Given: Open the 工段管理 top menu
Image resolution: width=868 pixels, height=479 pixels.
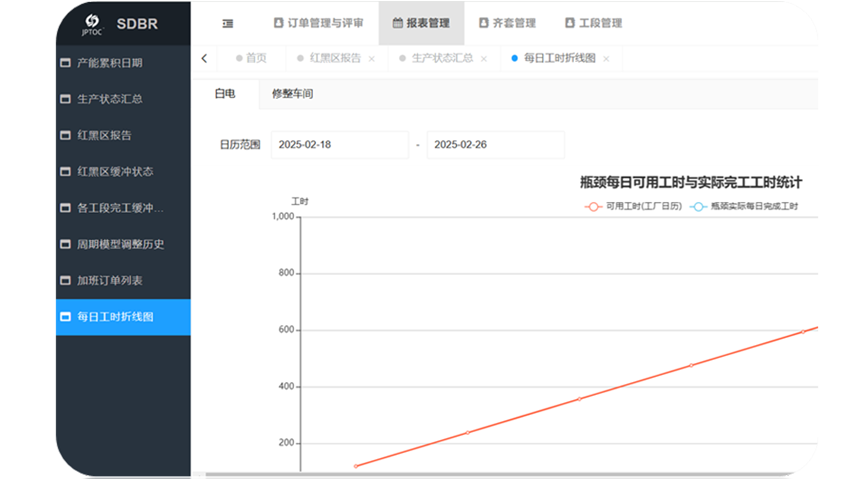Looking at the screenshot, I should [x=593, y=23].
